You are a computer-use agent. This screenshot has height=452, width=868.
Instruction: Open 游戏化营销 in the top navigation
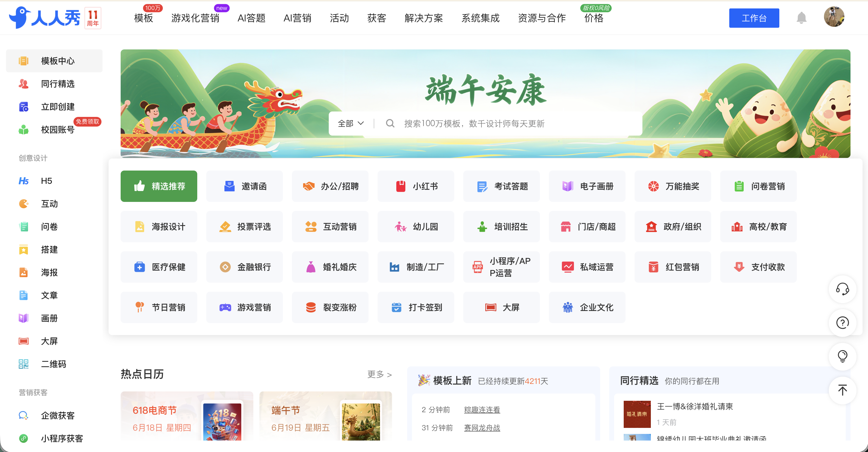195,18
